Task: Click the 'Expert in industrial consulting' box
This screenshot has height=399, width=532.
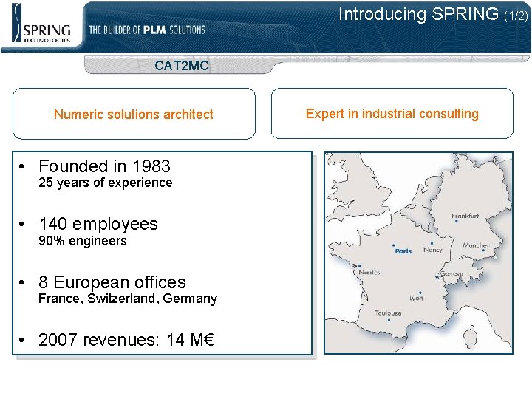Action: click(x=392, y=113)
